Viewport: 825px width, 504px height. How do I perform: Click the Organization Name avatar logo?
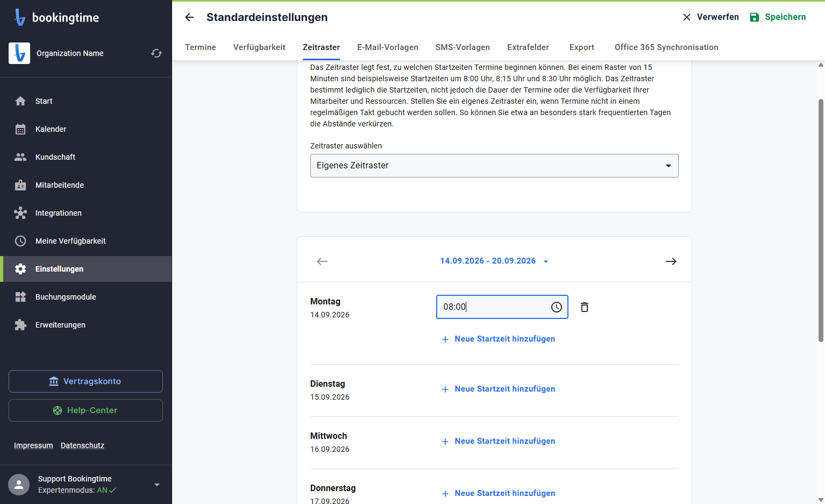(19, 53)
